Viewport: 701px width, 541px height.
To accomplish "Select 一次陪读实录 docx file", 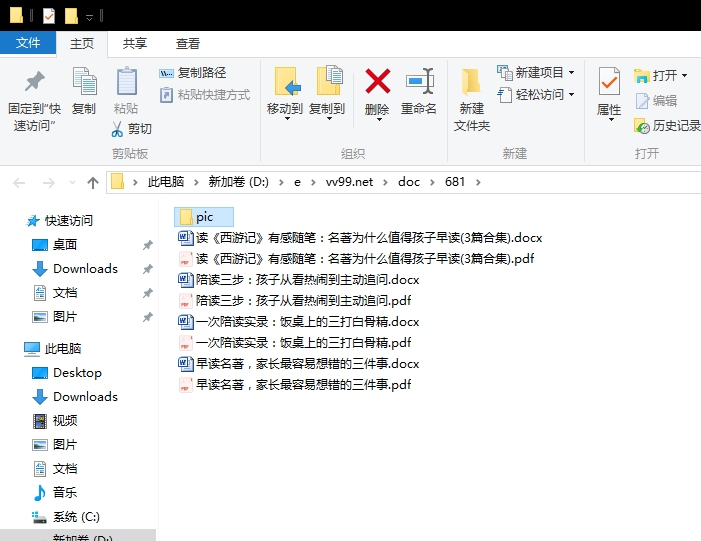I will (299, 321).
